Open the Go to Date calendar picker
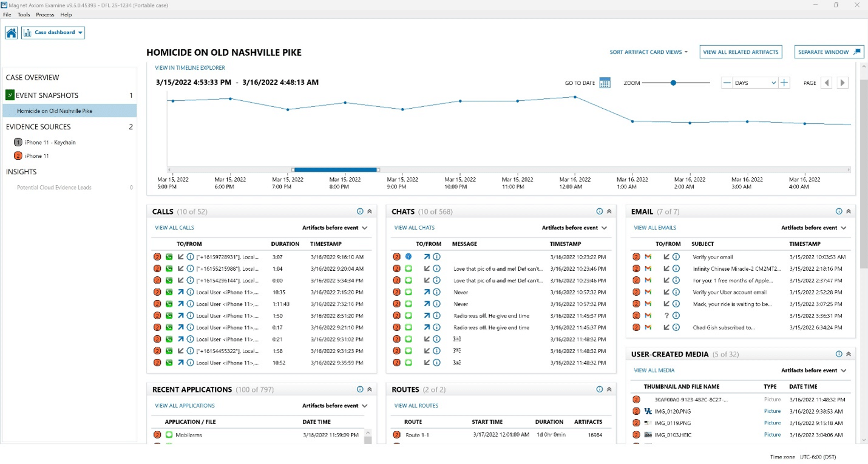Image resolution: width=868 pixels, height=464 pixels. (x=605, y=83)
